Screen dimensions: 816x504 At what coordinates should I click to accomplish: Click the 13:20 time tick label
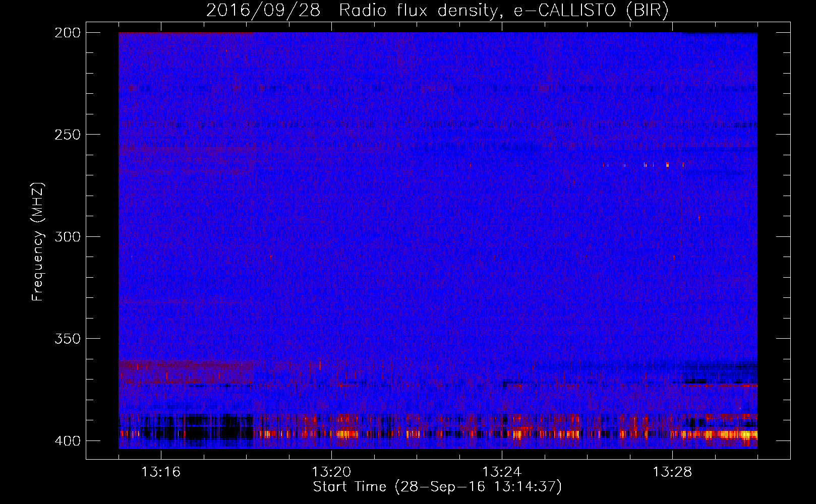click(331, 472)
